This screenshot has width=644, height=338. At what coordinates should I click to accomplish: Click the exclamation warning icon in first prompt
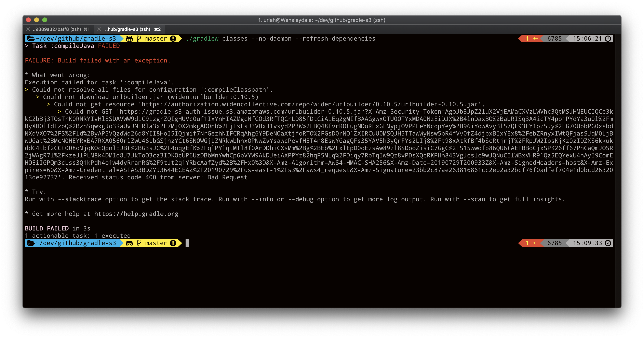(173, 39)
